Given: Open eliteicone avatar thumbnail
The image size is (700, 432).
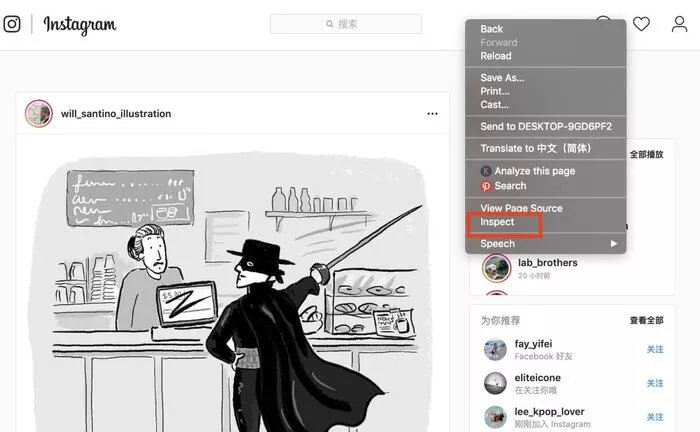Looking at the screenshot, I should 496,383.
